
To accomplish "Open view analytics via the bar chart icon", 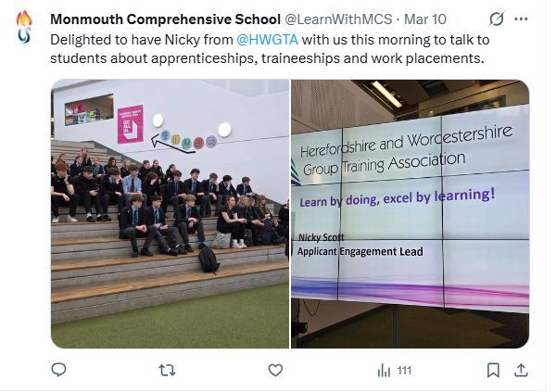I will tap(385, 370).
